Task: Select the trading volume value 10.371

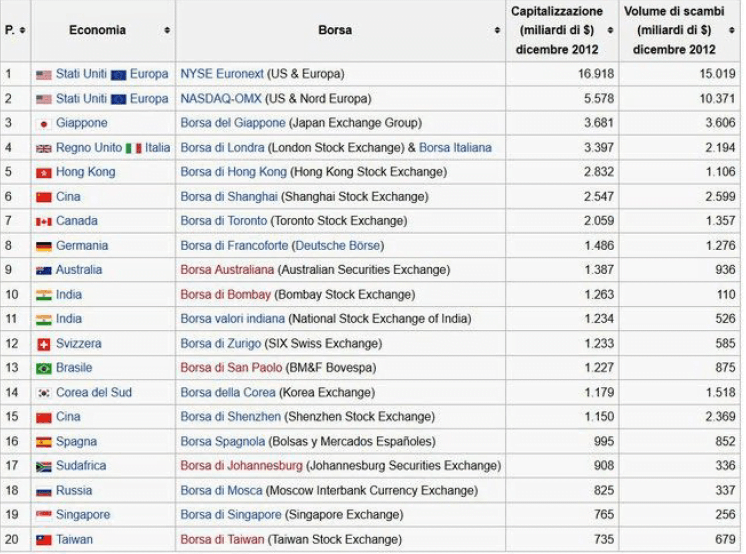Action: [x=717, y=99]
